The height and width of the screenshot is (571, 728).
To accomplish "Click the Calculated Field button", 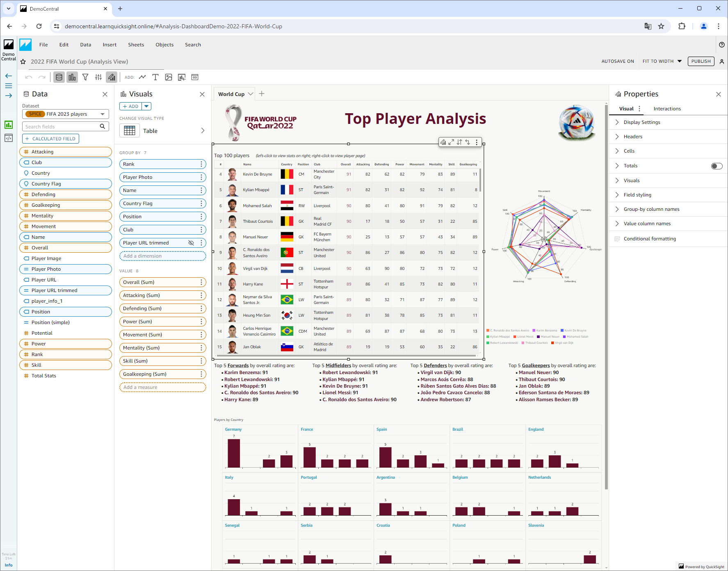I will click(50, 139).
